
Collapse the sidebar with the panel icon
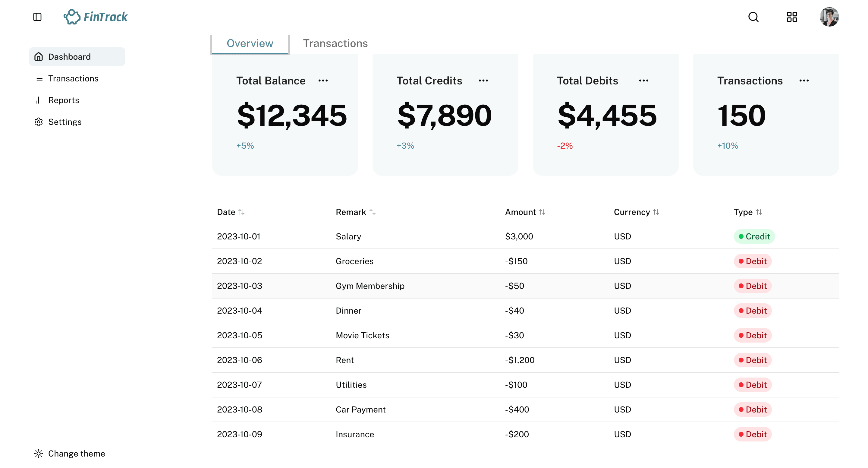click(37, 17)
